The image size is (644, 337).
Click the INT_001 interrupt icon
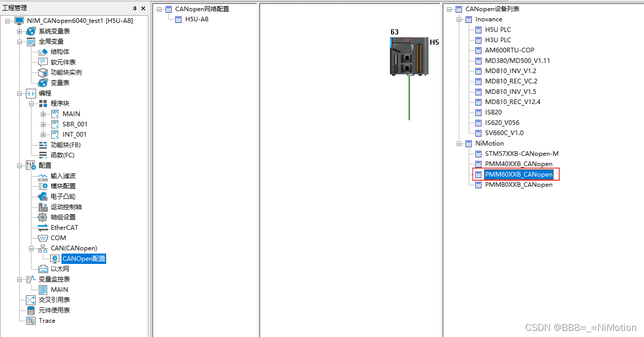coord(55,134)
